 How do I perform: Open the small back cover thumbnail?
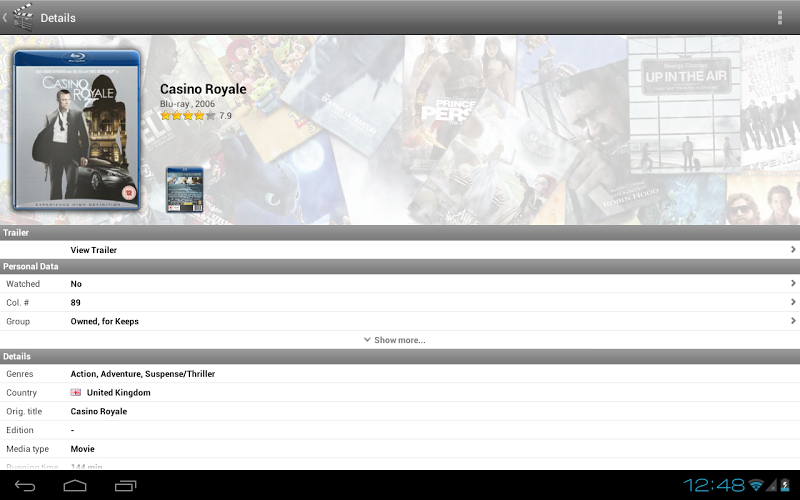[185, 189]
